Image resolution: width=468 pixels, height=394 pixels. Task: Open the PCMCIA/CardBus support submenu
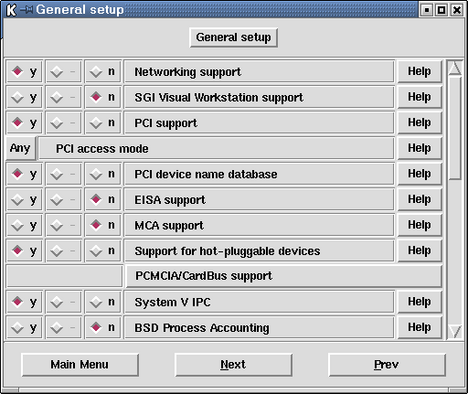[x=284, y=276]
